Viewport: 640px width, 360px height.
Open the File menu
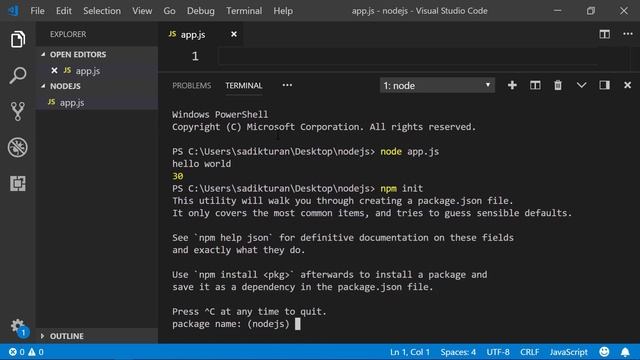[x=37, y=11]
